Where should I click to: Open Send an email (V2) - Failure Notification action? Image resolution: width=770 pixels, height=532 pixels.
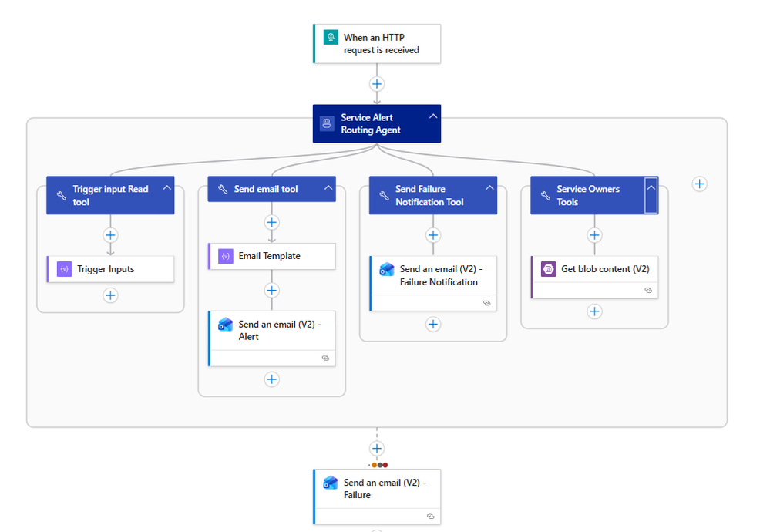pos(433,284)
